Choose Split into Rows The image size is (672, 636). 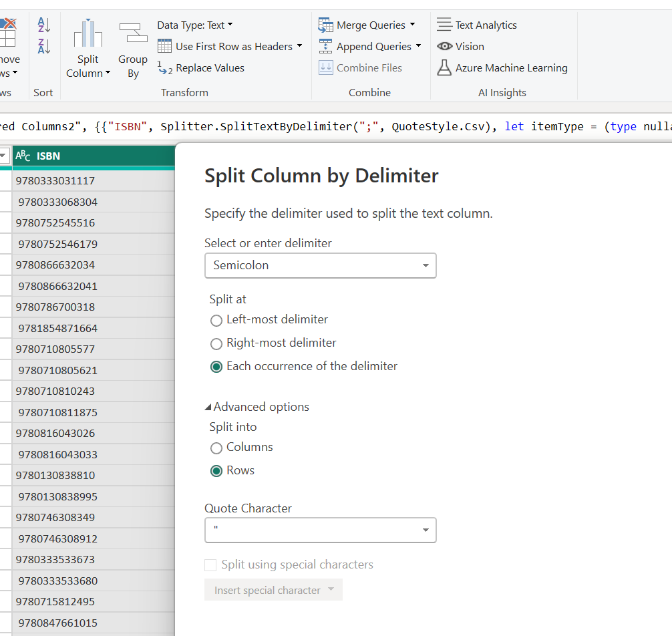click(216, 472)
